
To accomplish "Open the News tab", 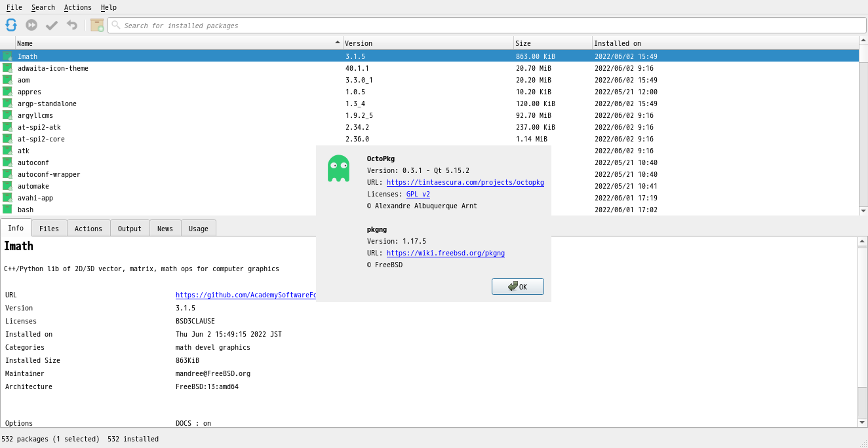I will (x=165, y=229).
